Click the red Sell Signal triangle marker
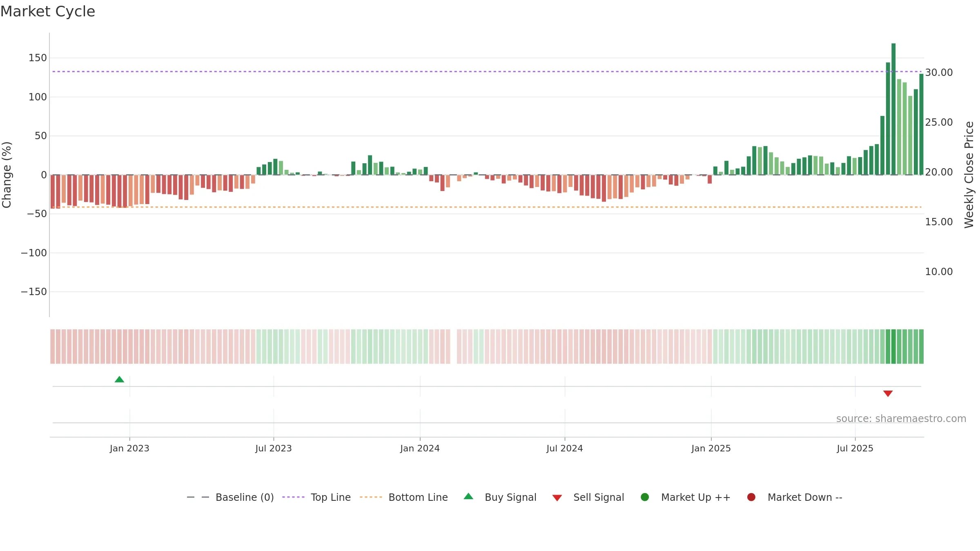This screenshot has height=551, width=980. point(888,393)
